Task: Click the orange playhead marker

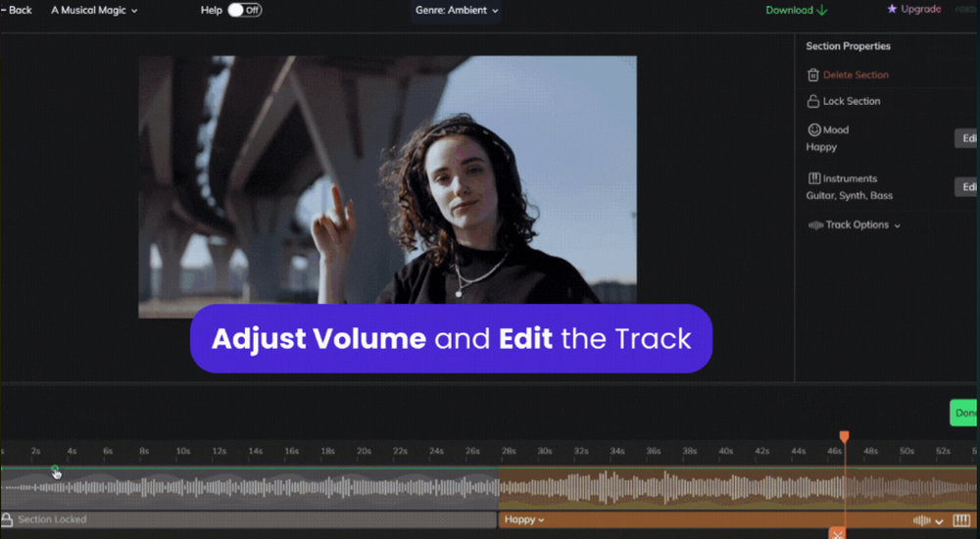Action: coord(845,436)
